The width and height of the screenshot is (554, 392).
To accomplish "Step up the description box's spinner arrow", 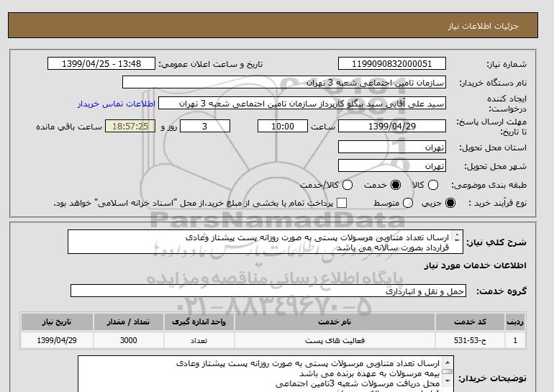I will click(x=457, y=234).
